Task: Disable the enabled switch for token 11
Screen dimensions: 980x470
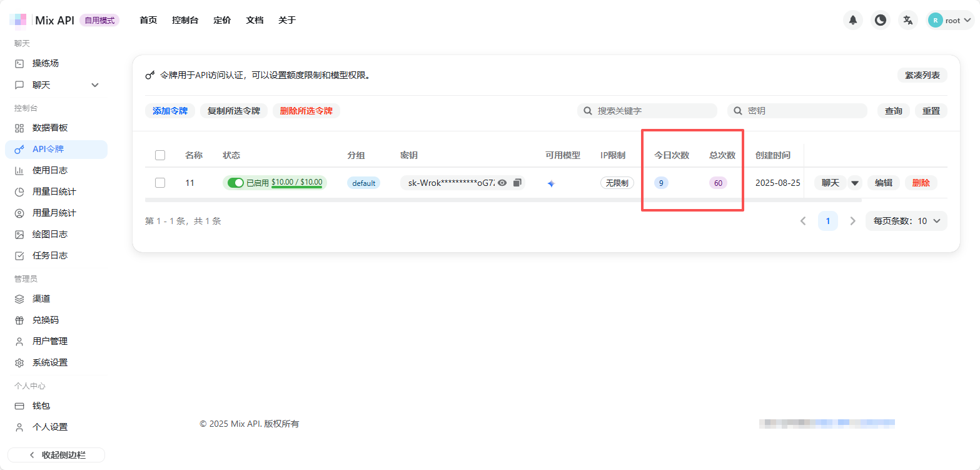Action: pos(235,183)
